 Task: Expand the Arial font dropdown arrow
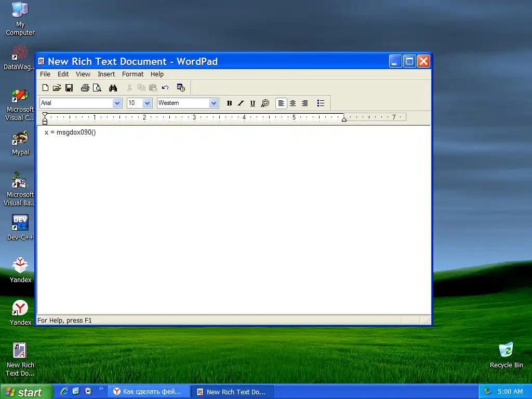point(117,103)
